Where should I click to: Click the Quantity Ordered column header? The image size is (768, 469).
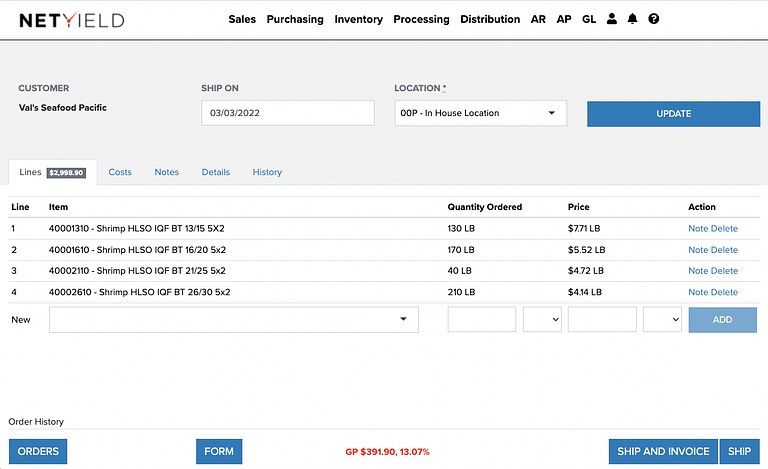[x=485, y=207]
